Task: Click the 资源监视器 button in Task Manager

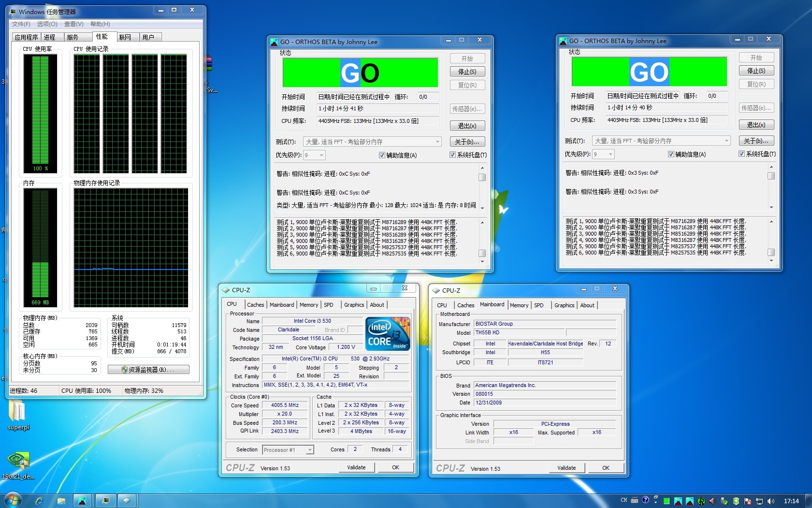Action: click(x=148, y=370)
